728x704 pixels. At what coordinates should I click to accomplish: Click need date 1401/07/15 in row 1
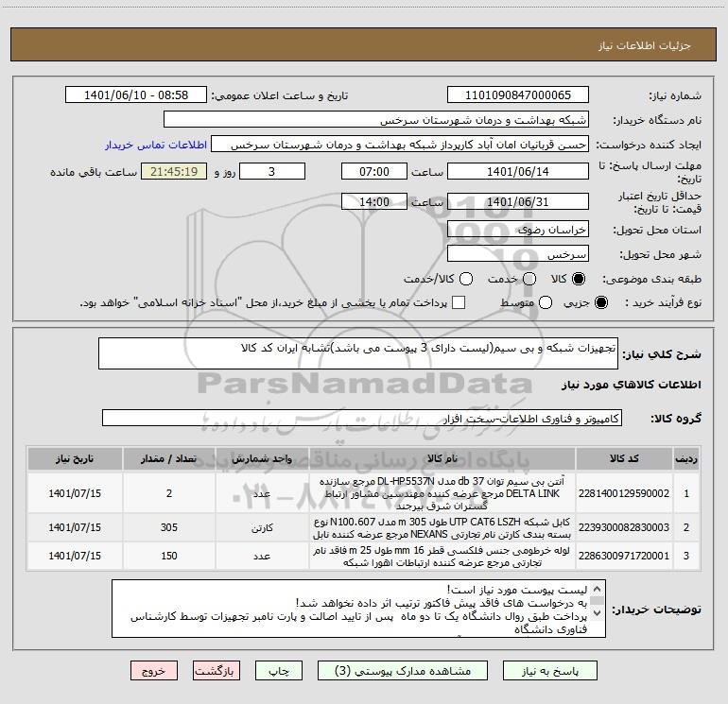(x=75, y=493)
